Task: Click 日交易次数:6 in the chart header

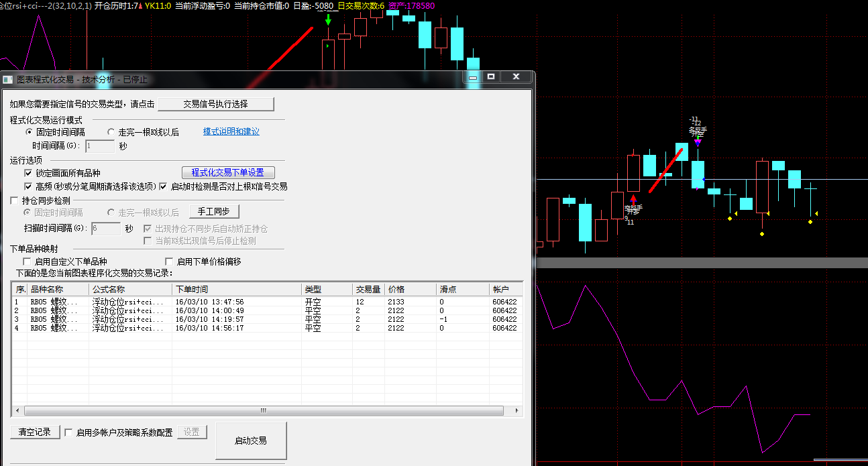Action: (361, 5)
